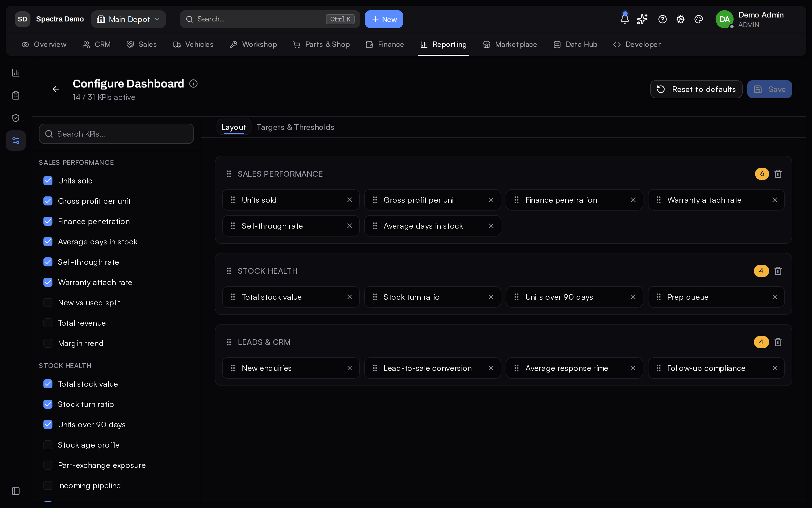
Task: Select the Layout tab
Action: (x=233, y=127)
